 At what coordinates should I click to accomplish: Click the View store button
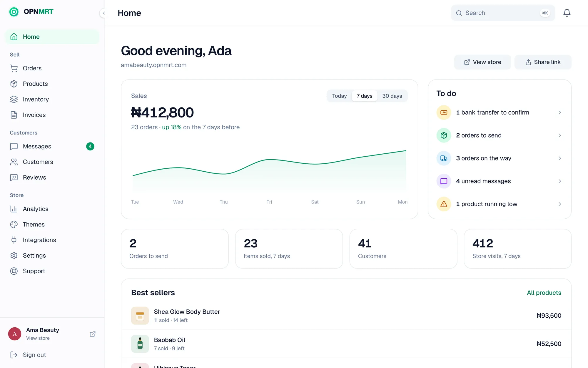point(482,62)
